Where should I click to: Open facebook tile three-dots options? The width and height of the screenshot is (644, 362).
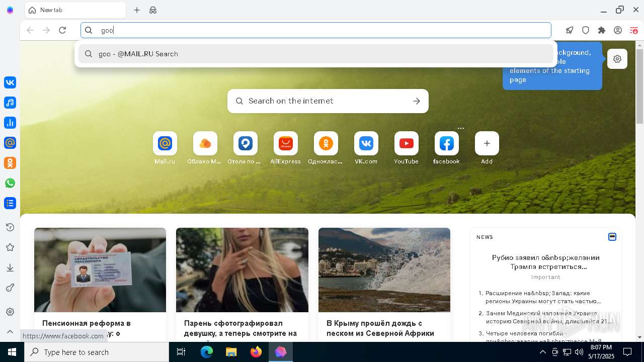tap(461, 128)
